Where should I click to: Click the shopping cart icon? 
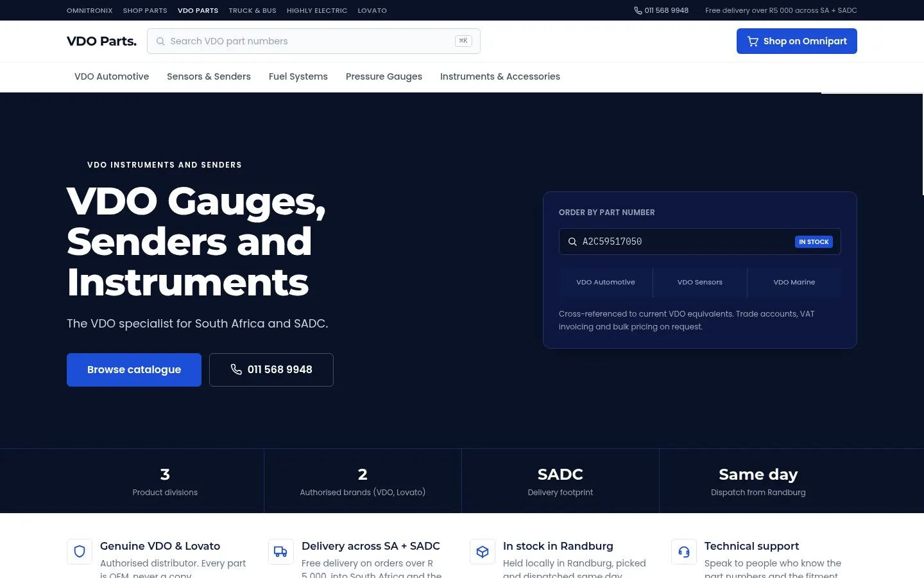(x=753, y=41)
